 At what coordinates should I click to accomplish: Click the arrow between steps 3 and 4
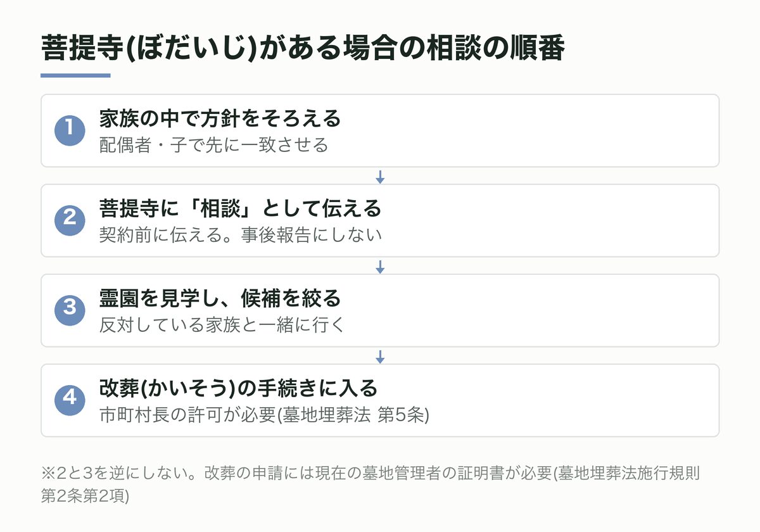(380, 357)
